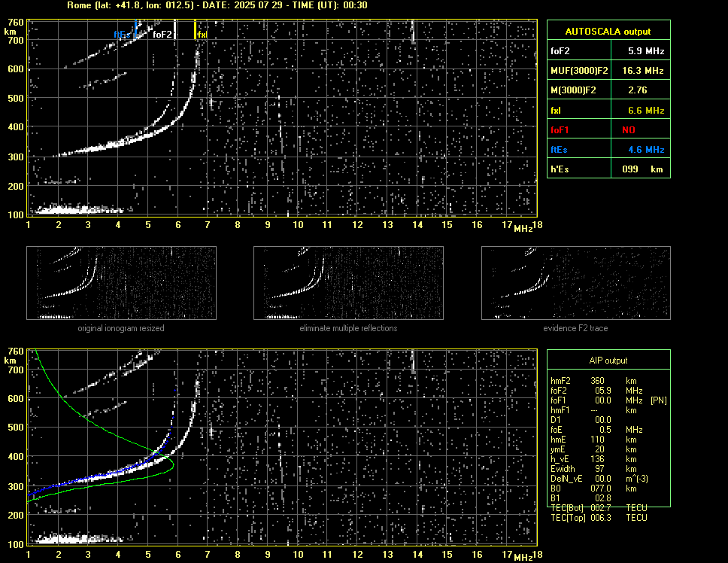Click the hmF2 value '360' in AIP output
The width and height of the screenshot is (728, 563).
[598, 380]
